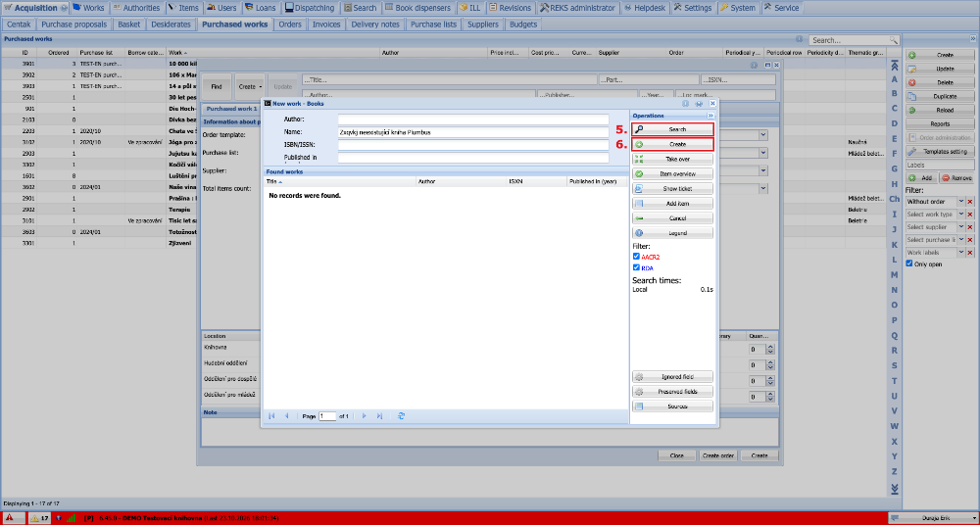Switch to the Budgets subtab
980x525 pixels.
tap(523, 24)
